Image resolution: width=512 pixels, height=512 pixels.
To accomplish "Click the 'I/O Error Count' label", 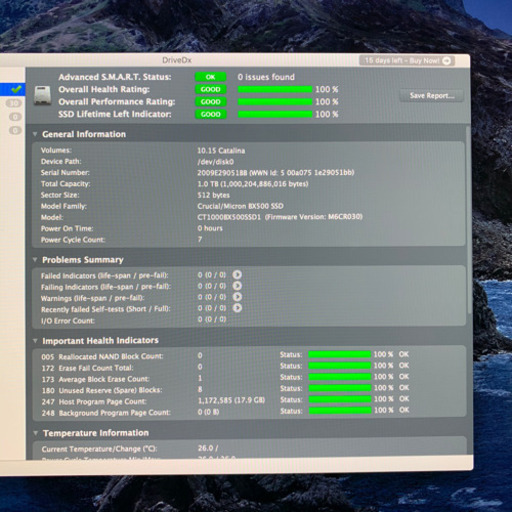I will point(68,321).
